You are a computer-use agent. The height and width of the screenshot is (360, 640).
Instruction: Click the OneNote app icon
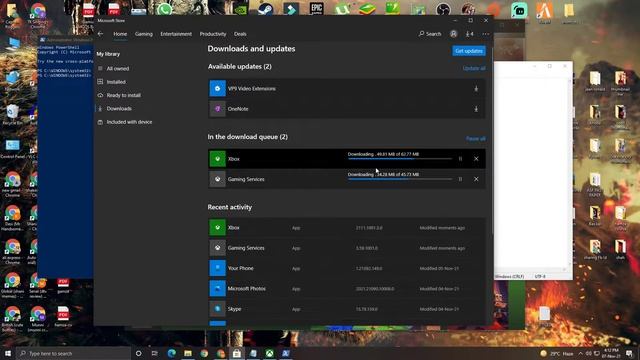coord(218,109)
